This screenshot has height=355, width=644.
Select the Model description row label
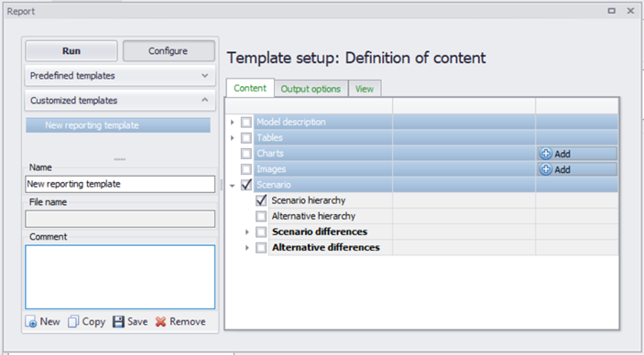point(291,122)
